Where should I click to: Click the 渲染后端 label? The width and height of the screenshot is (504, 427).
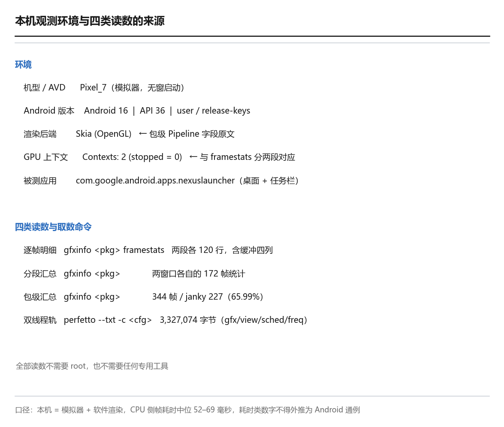click(x=40, y=134)
